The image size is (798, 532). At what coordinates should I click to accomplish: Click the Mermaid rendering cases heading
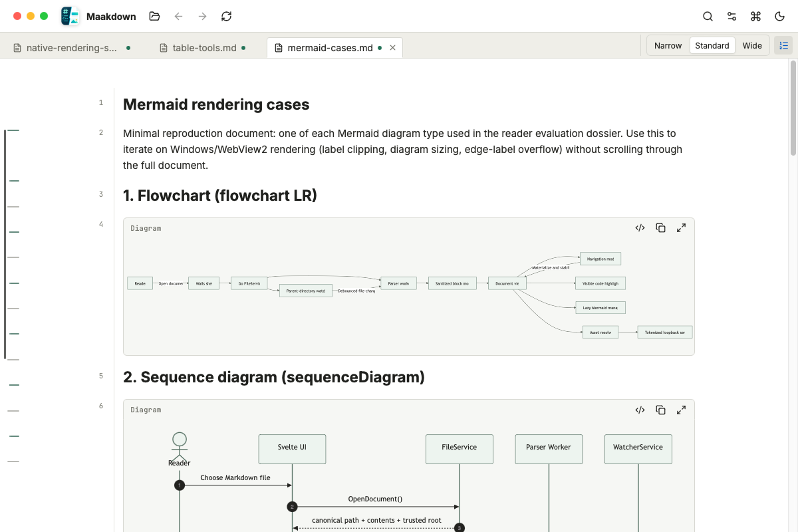[x=216, y=104]
